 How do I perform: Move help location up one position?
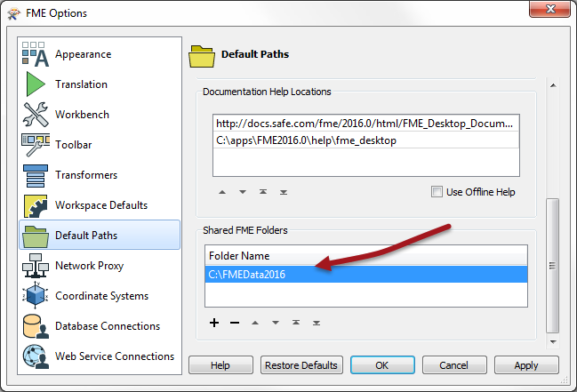[x=222, y=192]
